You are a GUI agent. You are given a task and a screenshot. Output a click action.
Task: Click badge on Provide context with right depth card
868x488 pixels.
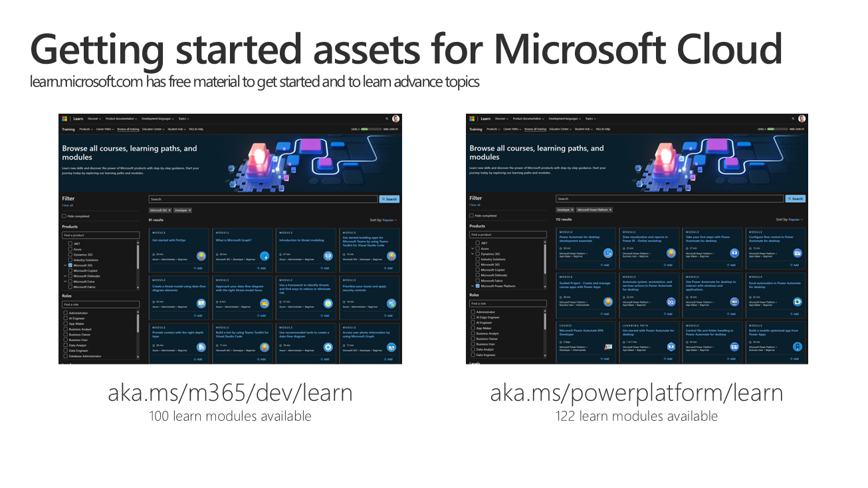tap(201, 347)
